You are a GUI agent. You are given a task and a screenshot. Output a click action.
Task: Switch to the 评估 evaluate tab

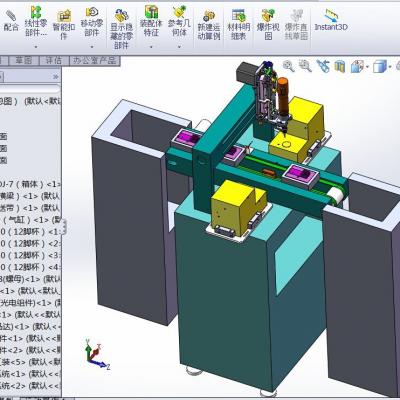tap(54, 61)
